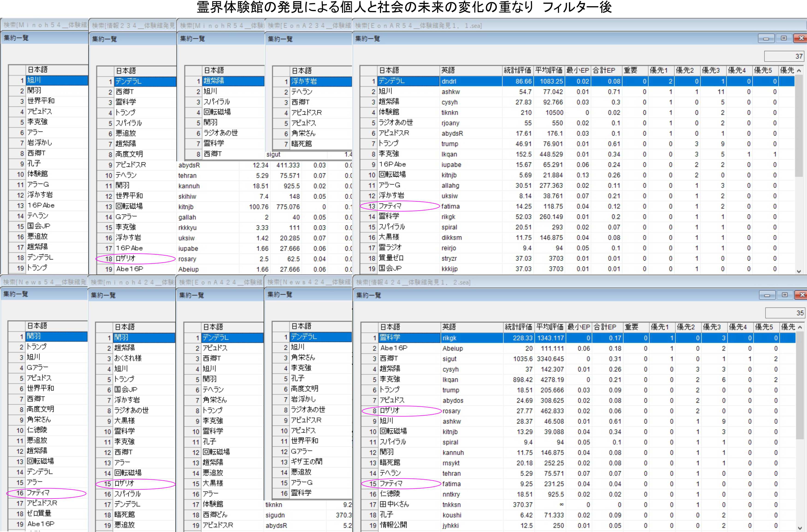Click the value '411.333' in the abydsR row

click(x=288, y=165)
